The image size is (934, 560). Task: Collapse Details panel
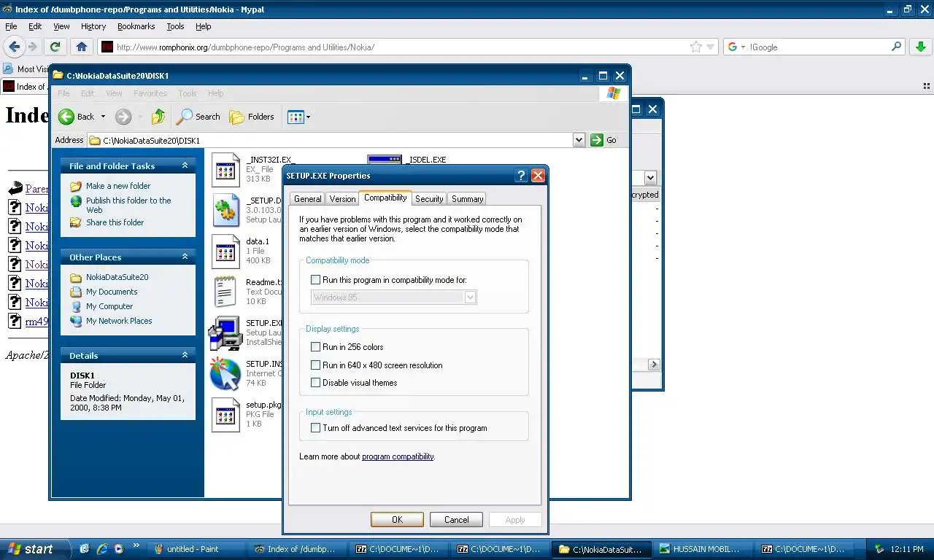pyautogui.click(x=185, y=355)
